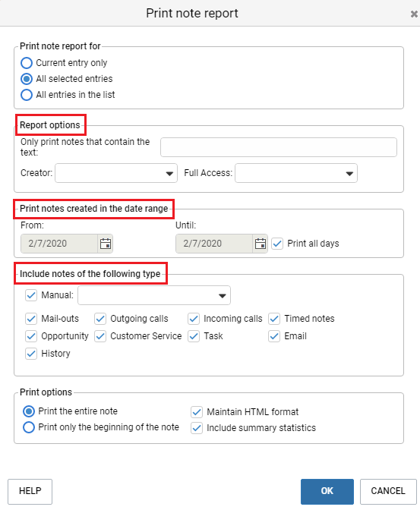The image size is (420, 510).
Task: Toggle Include summary statistics checkbox
Action: [197, 428]
